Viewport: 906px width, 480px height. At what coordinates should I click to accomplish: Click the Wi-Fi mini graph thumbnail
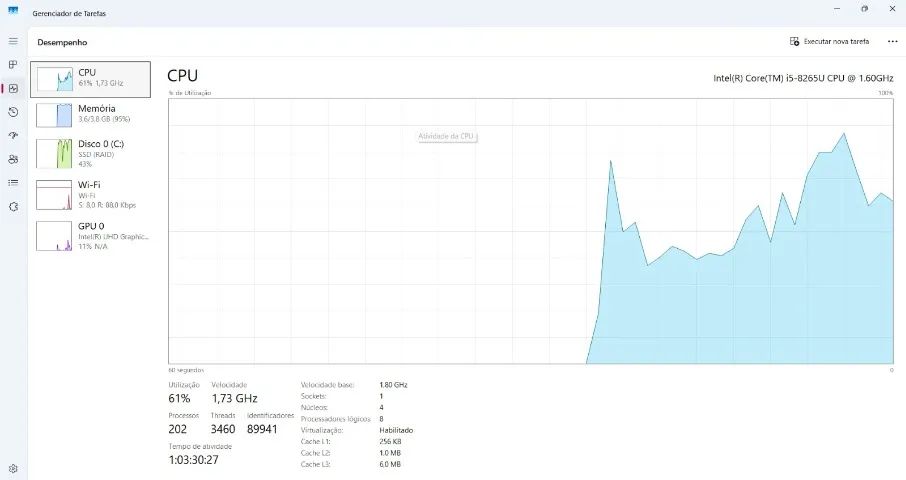(x=54, y=195)
